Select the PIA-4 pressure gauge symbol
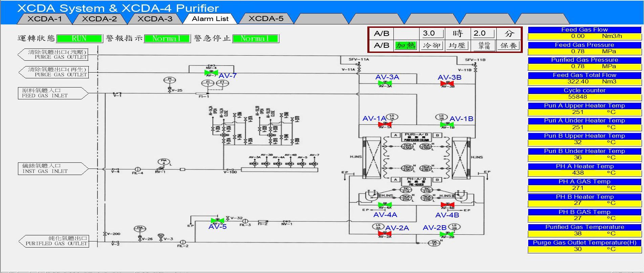The width and height of the screenshot is (644, 273). click(164, 162)
